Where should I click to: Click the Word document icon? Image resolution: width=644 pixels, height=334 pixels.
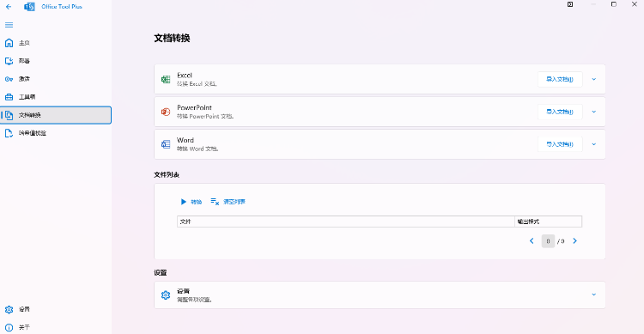166,144
